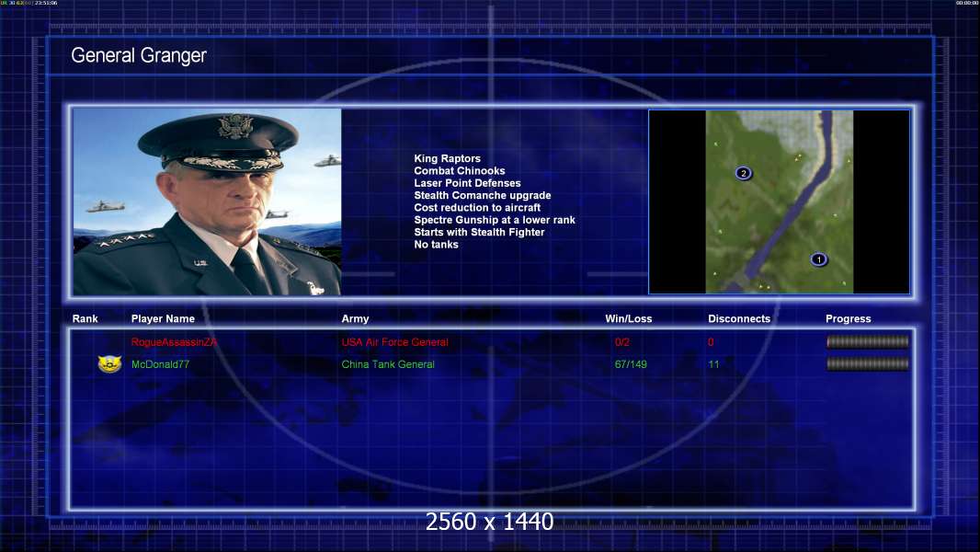This screenshot has width=980, height=552.
Task: Click McDonald77's loading progress bar
Action: (868, 363)
